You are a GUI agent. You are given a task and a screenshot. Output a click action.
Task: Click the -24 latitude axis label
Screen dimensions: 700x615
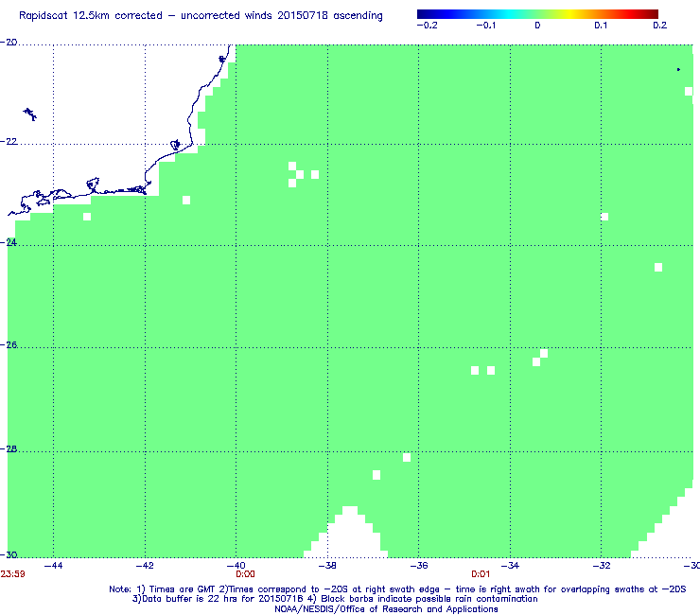pos(9,242)
